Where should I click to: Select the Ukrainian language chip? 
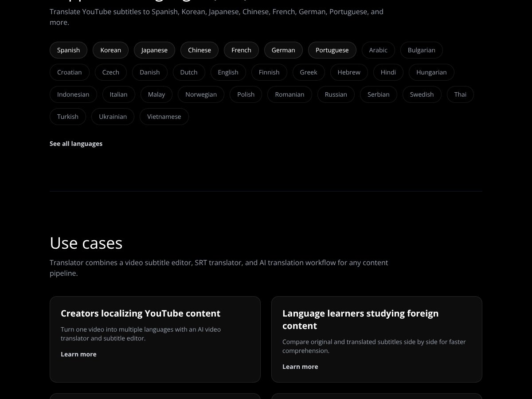pyautogui.click(x=113, y=117)
